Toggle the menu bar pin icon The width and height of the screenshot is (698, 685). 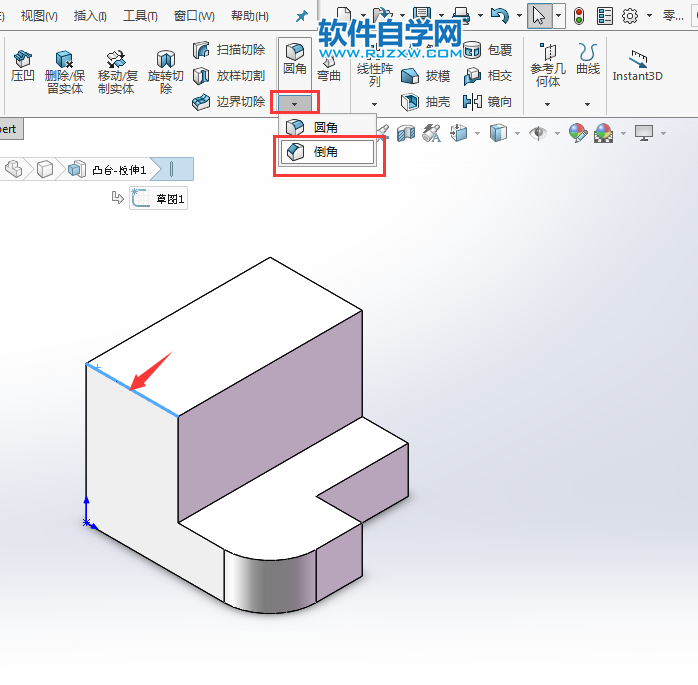coord(302,16)
